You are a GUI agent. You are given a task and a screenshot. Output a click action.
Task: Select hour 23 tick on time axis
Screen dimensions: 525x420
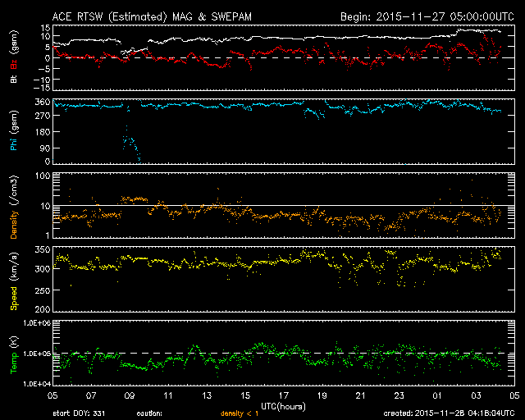(x=399, y=396)
